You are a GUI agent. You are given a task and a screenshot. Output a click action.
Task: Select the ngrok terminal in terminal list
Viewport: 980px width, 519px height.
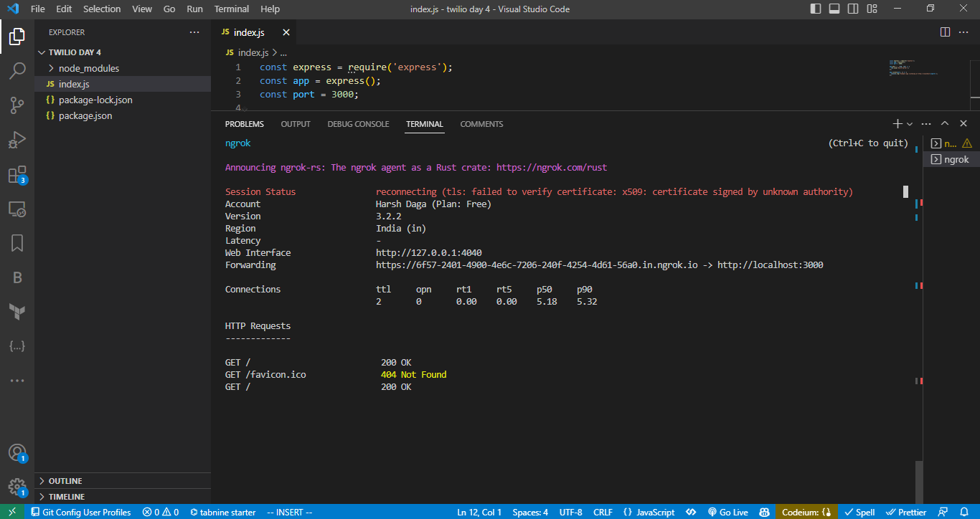[951, 159]
